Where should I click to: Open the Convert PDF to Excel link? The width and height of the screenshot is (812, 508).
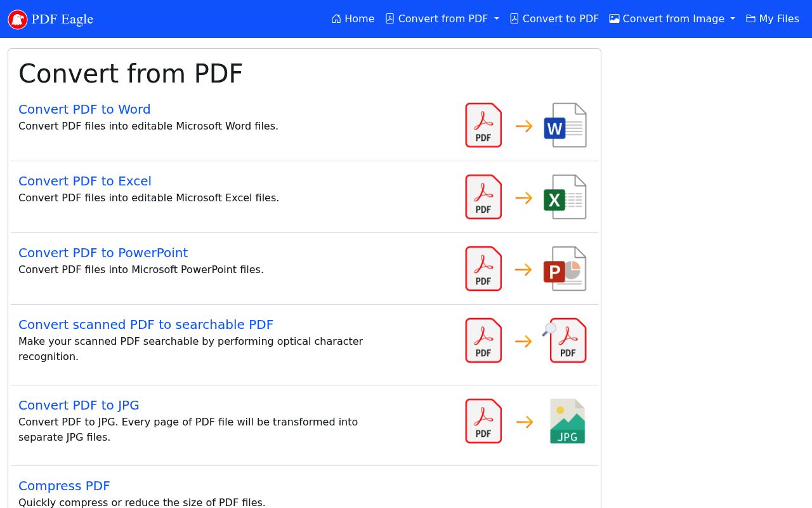[85, 181]
